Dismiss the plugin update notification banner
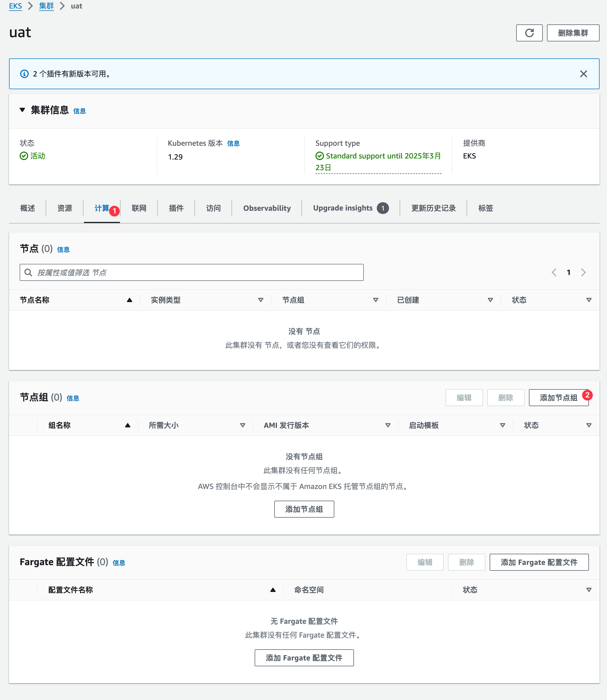 pyautogui.click(x=583, y=74)
